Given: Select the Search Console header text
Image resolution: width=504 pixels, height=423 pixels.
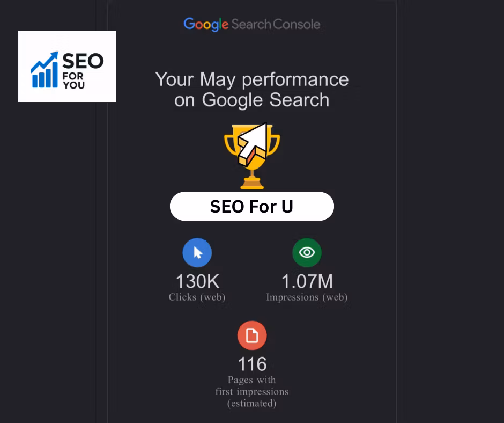Looking at the screenshot, I should pos(276,24).
